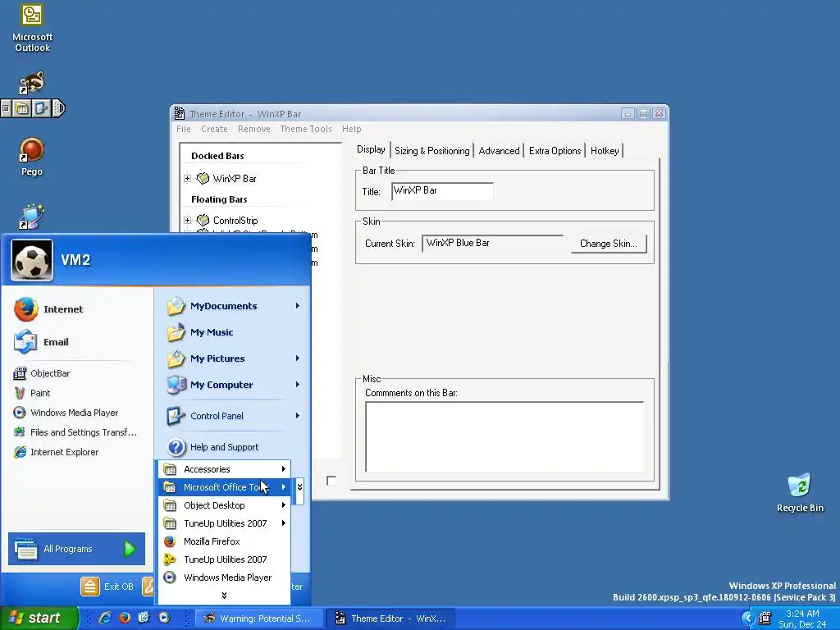Open Create menu in Theme Editor
840x630 pixels.
click(x=214, y=129)
